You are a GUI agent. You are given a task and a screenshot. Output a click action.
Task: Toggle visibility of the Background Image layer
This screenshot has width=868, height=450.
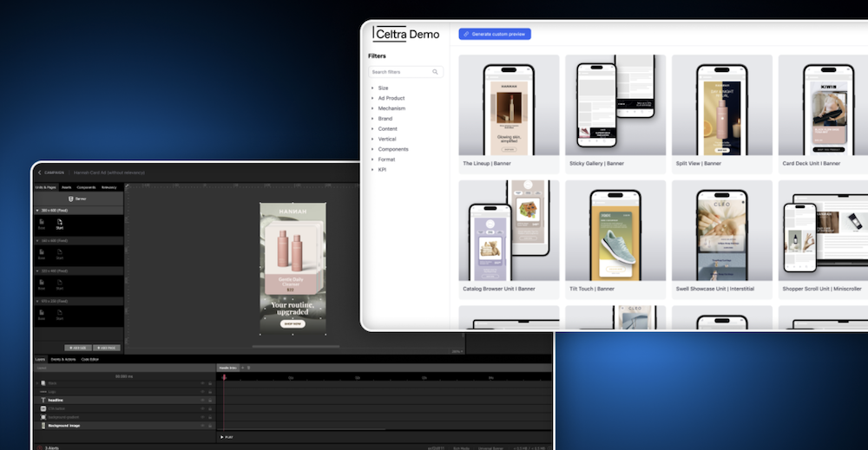(202, 426)
